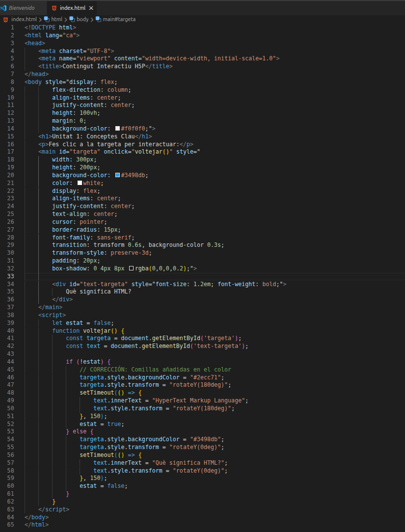Open the #3498db blue color swatch
The image size is (405, 532).
click(117, 175)
